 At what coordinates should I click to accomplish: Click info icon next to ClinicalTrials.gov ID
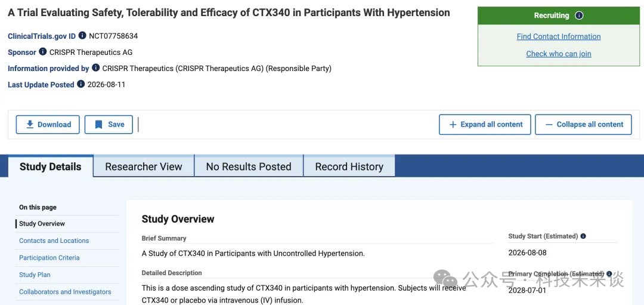coord(82,35)
